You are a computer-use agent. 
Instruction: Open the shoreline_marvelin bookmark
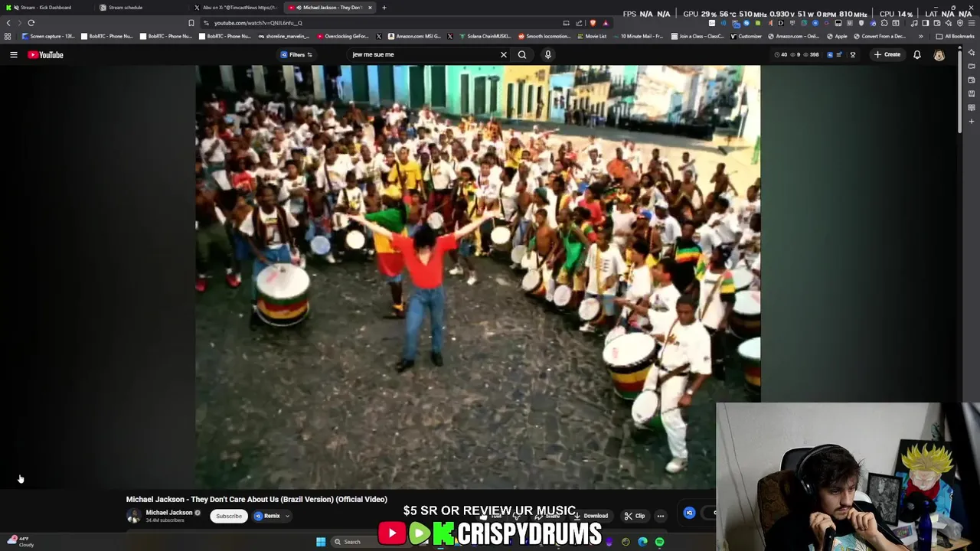[283, 36]
